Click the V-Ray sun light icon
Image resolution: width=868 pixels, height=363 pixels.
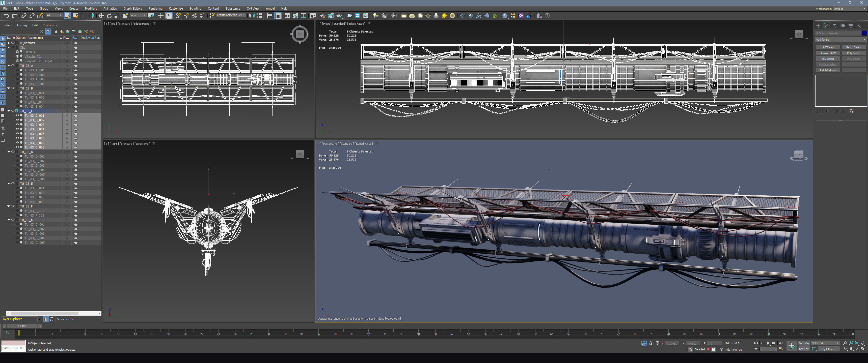point(444,15)
